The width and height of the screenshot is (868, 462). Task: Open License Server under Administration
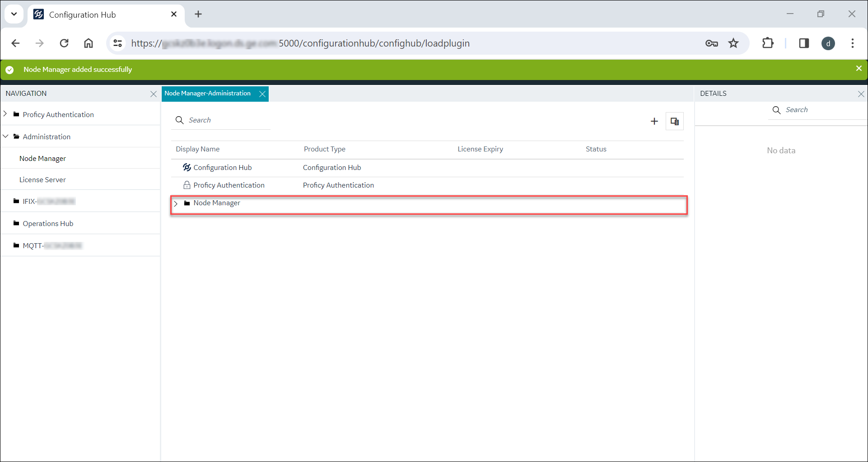(x=42, y=179)
